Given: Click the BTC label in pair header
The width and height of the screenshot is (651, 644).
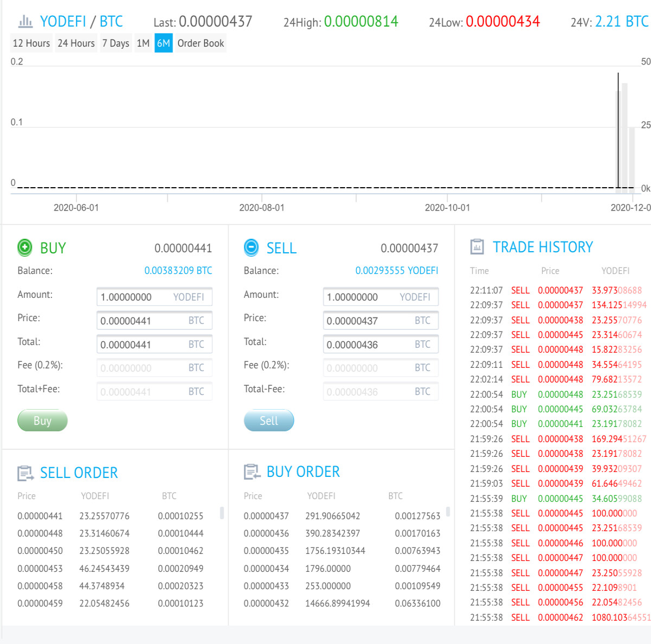Looking at the screenshot, I should coord(111,22).
